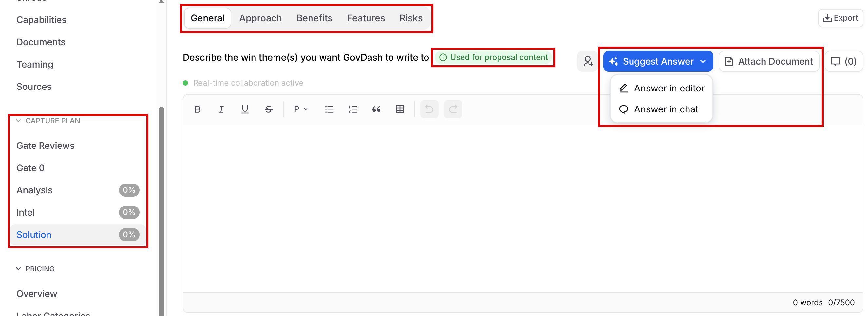Insert a bulleted list

click(329, 109)
